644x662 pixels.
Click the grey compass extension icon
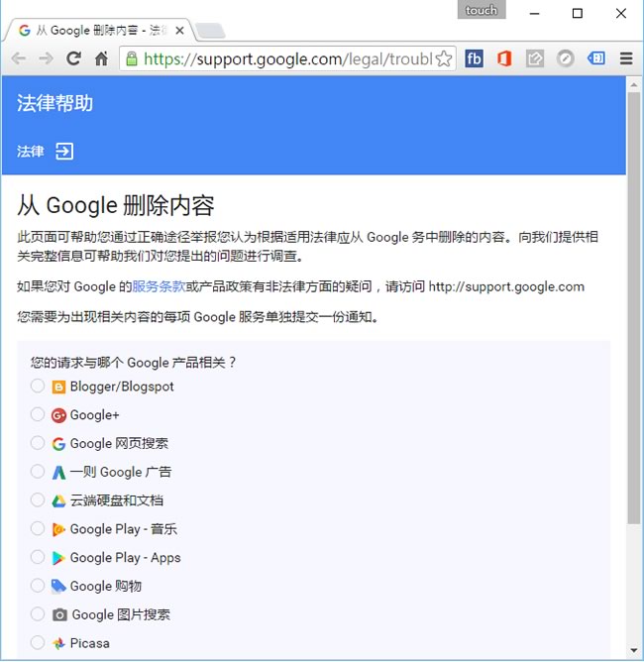point(565,58)
